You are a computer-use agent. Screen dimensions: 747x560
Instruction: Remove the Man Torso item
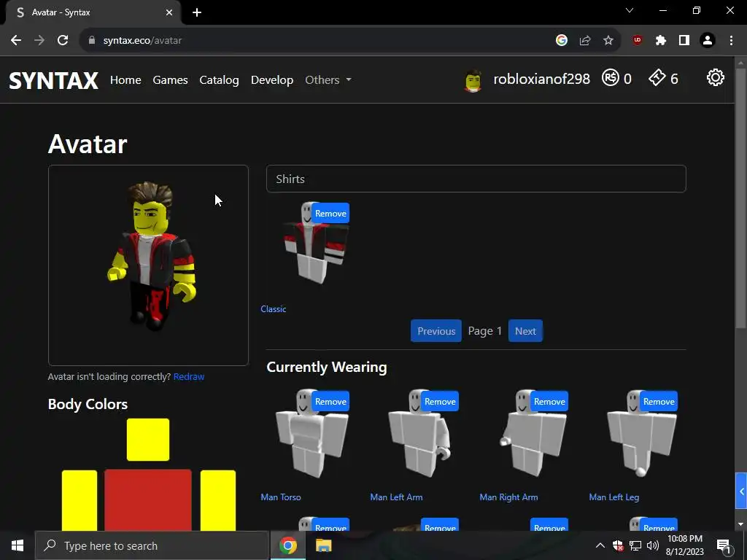point(330,402)
